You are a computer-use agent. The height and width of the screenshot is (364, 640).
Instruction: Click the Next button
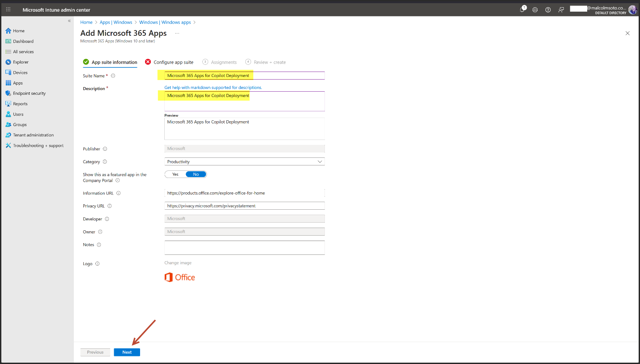coord(127,352)
